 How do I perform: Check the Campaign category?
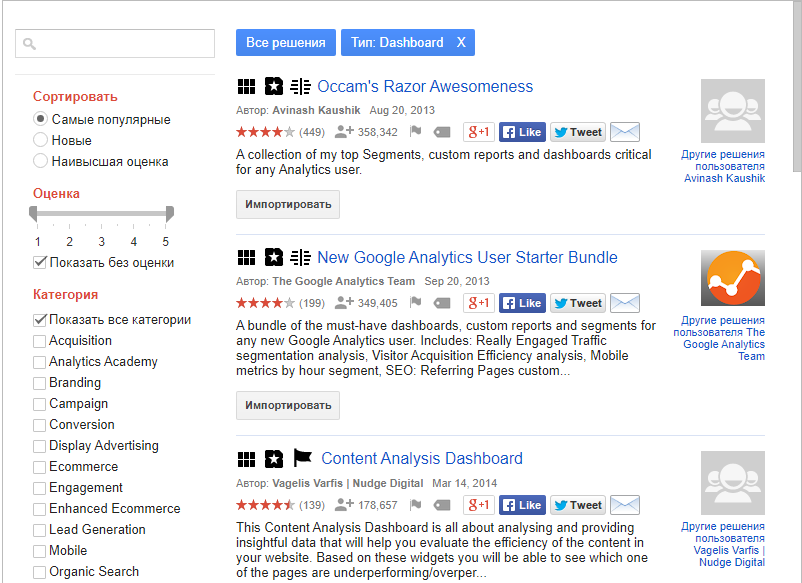tap(39, 404)
